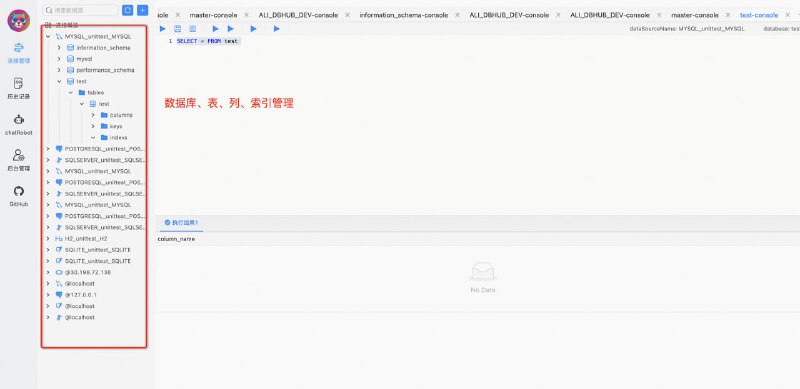Viewport: 800px width, 389px height.
Task: Switch to the test-console tab
Action: pyautogui.click(x=759, y=15)
